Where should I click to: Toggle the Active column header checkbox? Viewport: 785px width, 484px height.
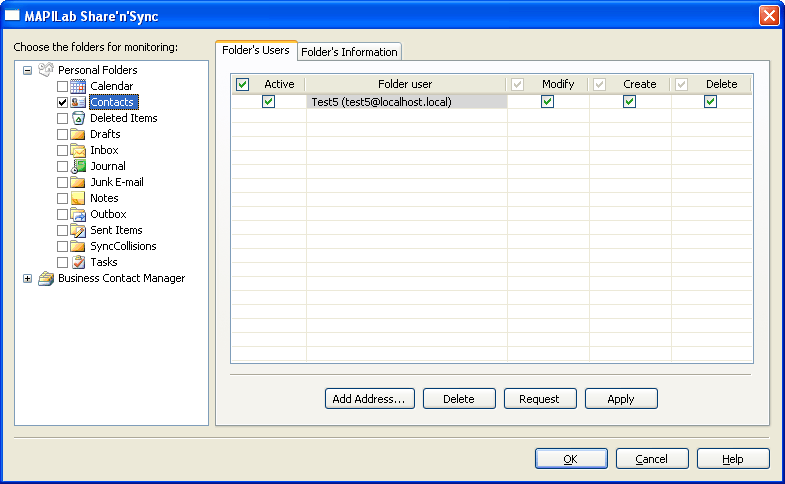pyautogui.click(x=243, y=85)
